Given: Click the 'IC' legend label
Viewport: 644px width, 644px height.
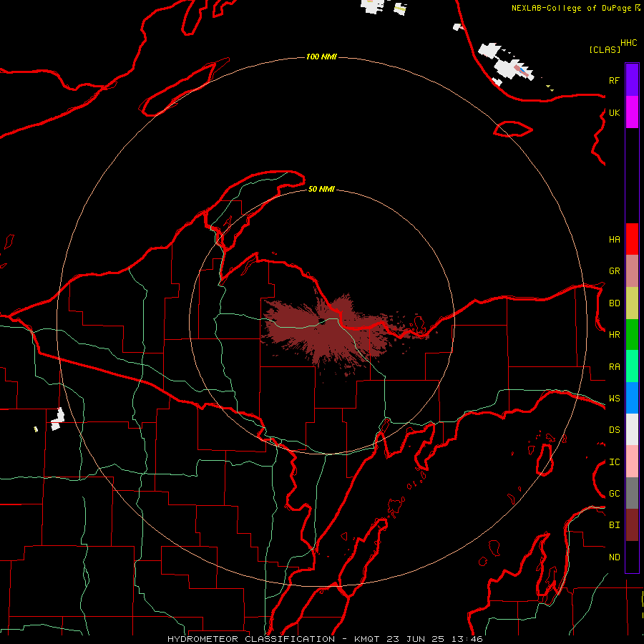Looking at the screenshot, I should tap(615, 462).
